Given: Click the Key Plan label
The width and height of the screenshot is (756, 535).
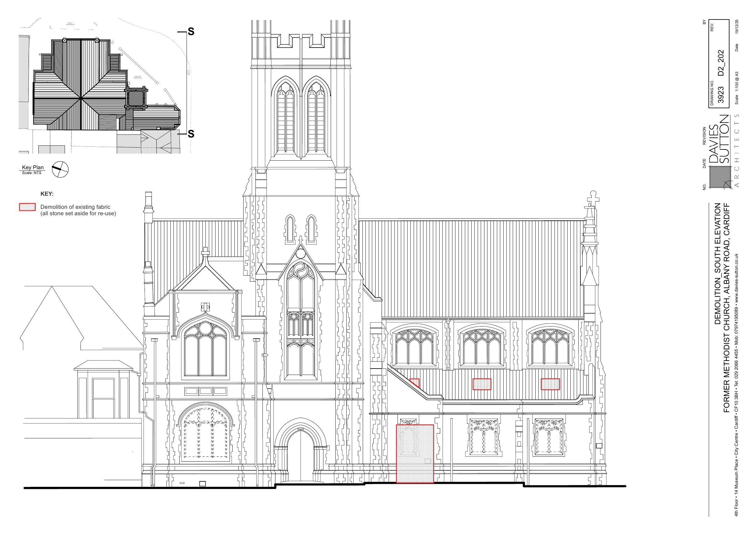Looking at the screenshot, I should pyautogui.click(x=33, y=167).
